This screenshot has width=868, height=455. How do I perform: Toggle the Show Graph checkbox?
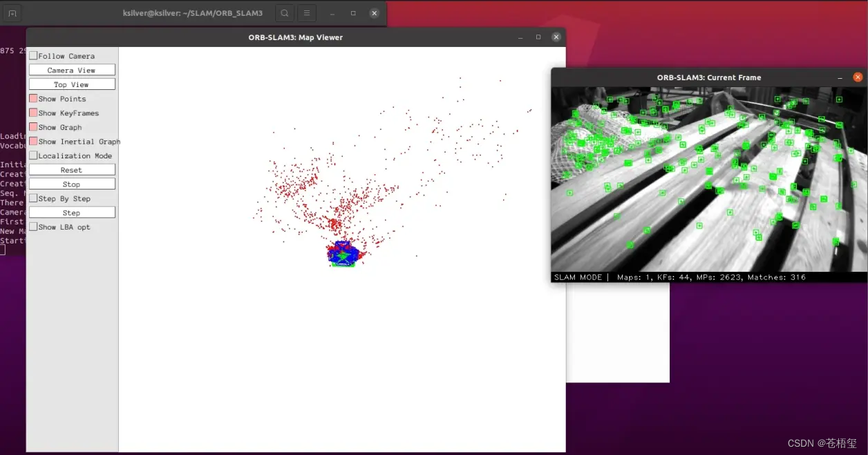tap(33, 127)
